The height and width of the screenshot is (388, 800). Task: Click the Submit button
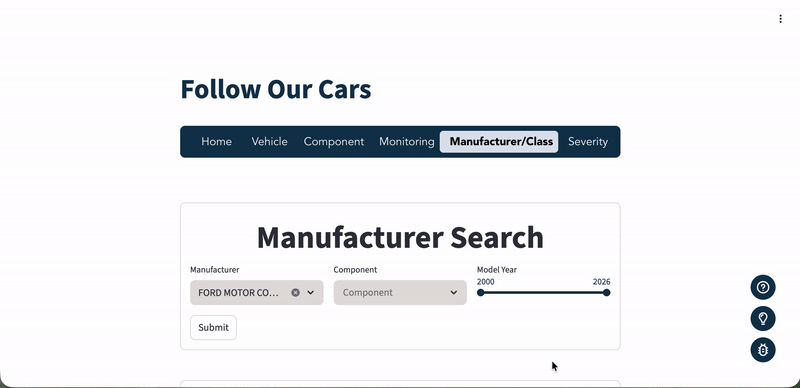click(213, 327)
